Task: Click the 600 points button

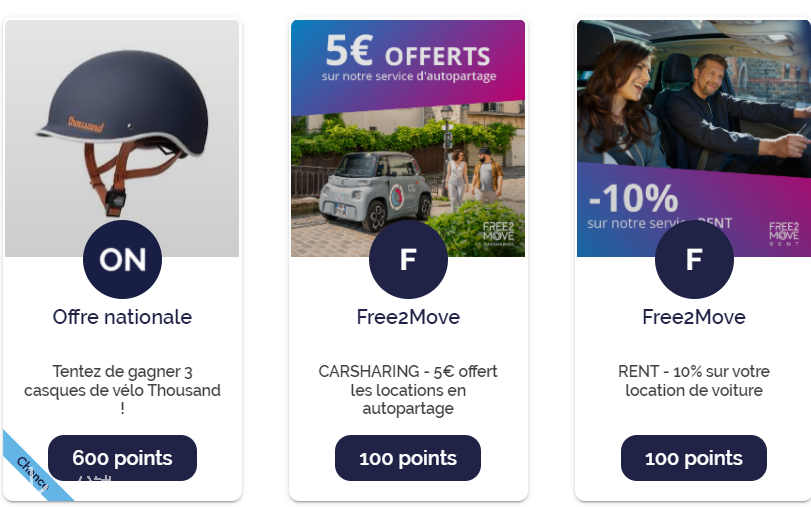Action: pos(122,458)
